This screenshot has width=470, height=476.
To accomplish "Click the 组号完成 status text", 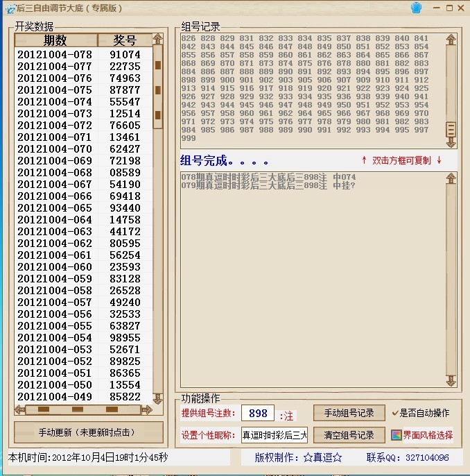I will [x=224, y=160].
